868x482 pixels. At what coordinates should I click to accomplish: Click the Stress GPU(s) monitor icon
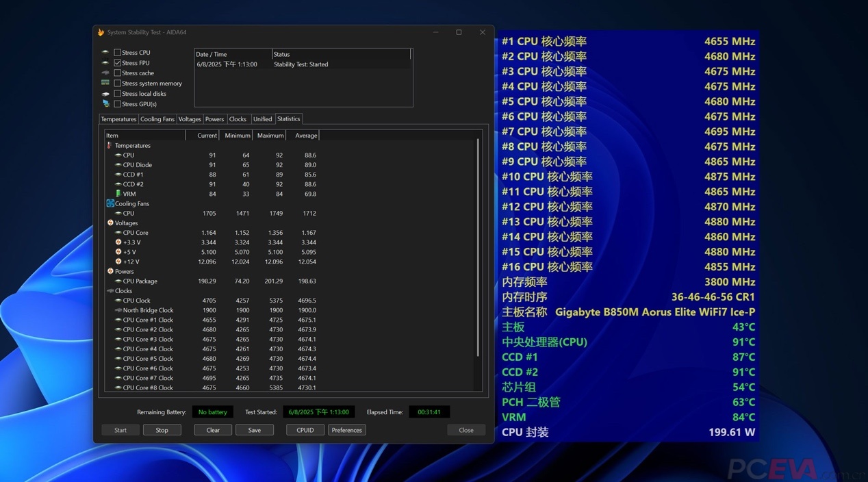[x=105, y=104]
